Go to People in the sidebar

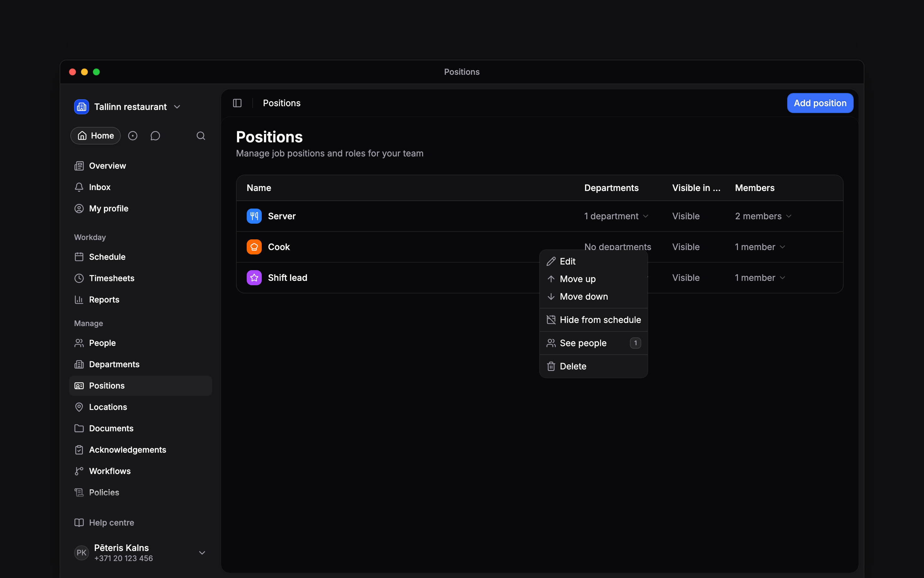[x=141, y=343]
